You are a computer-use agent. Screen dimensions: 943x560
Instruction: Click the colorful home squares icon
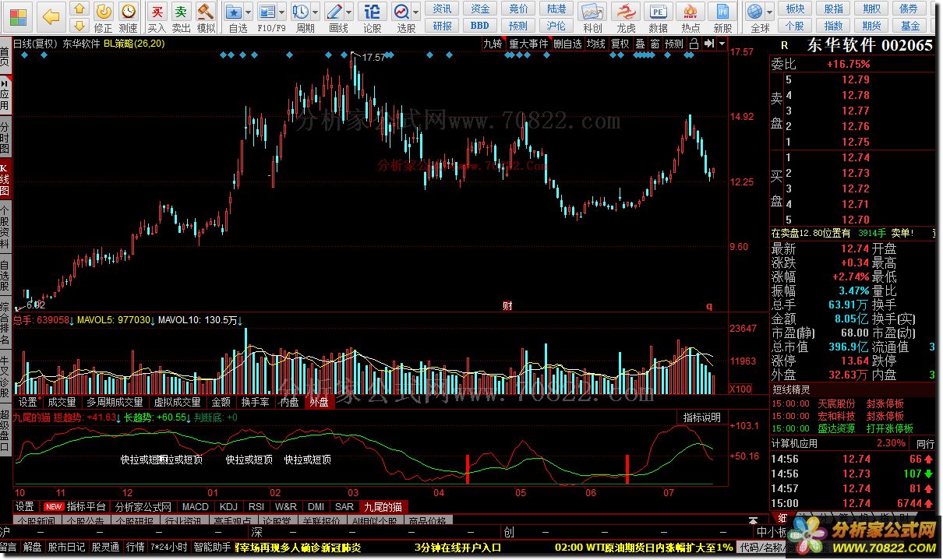point(17,16)
